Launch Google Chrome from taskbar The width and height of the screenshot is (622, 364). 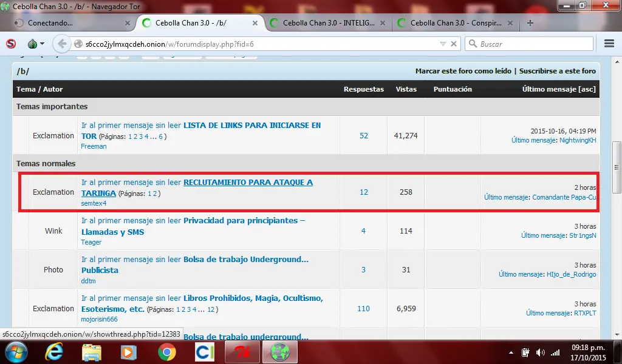coord(166,352)
